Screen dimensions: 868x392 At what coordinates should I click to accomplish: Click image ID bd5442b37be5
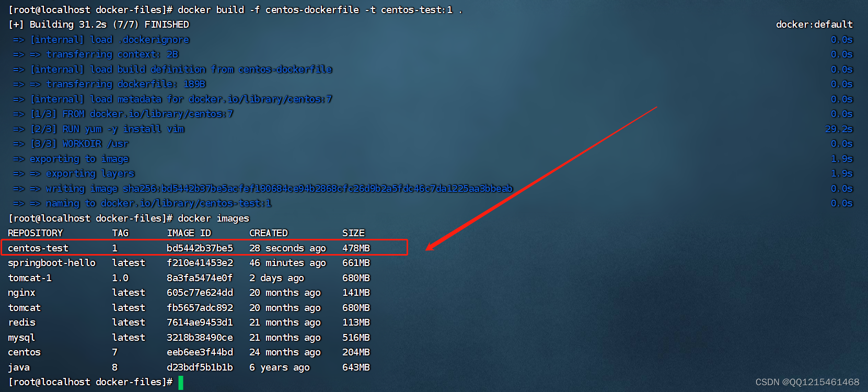point(200,248)
